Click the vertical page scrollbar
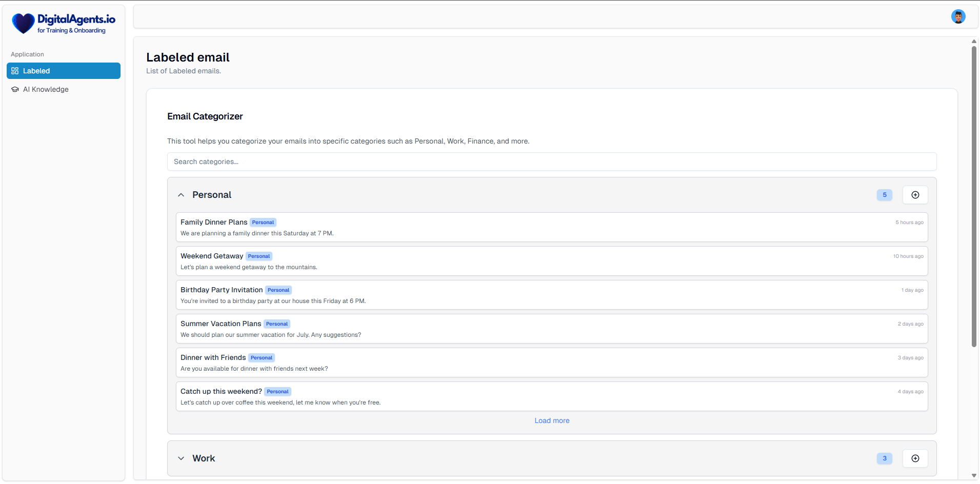 click(x=974, y=195)
